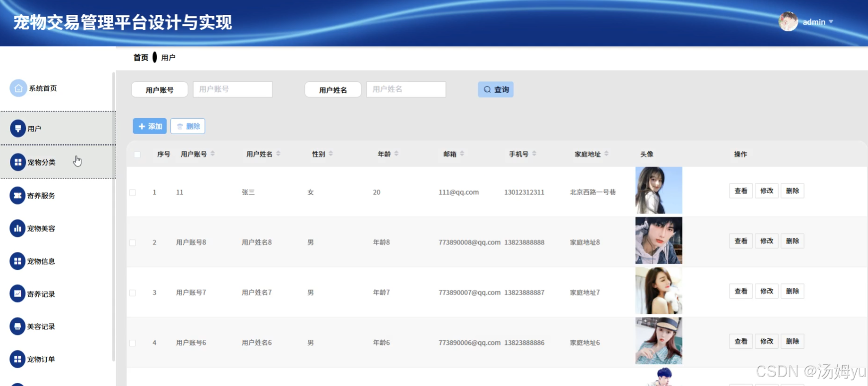Click 修改 for 用户账号6 row
The image size is (868, 386).
[x=767, y=341]
